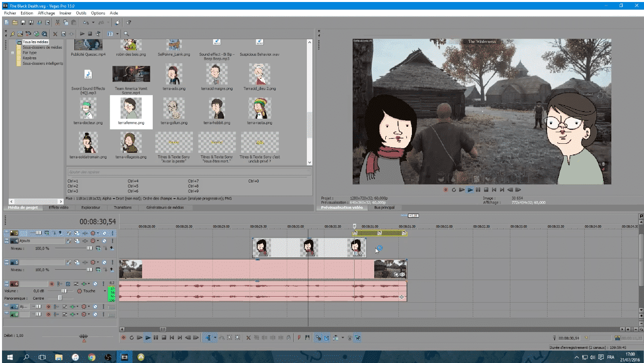Click the media search magnifier icon
The image size is (644, 363).
126,34
